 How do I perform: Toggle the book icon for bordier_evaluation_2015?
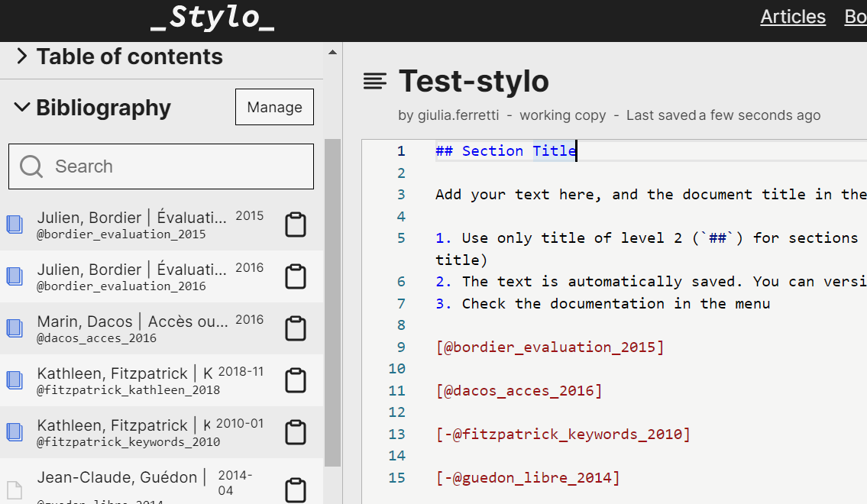[x=15, y=223]
